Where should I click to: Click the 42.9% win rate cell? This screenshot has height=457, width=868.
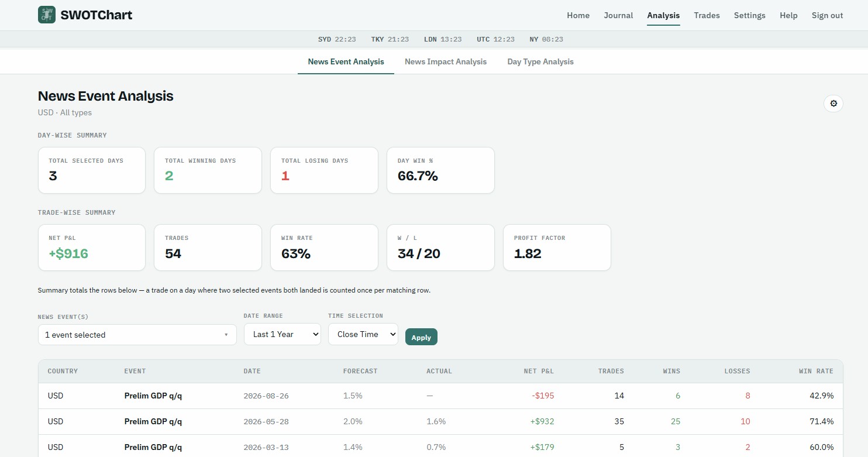point(821,396)
